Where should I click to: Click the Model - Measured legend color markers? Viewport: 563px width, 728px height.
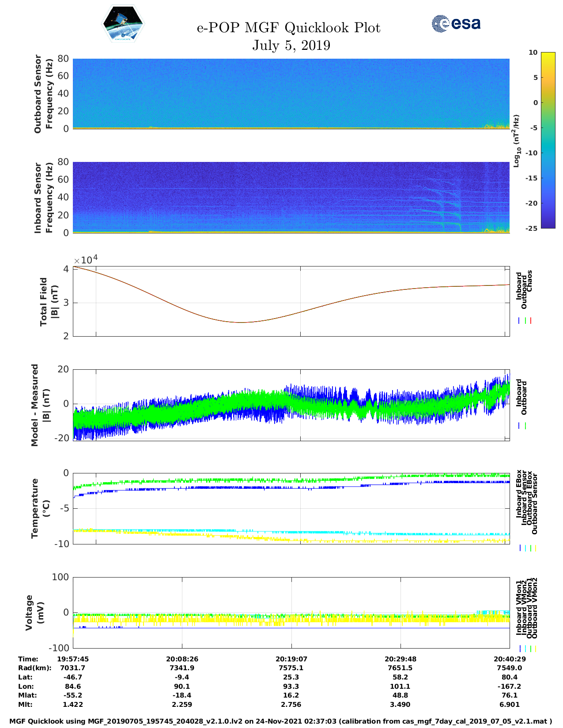[522, 426]
